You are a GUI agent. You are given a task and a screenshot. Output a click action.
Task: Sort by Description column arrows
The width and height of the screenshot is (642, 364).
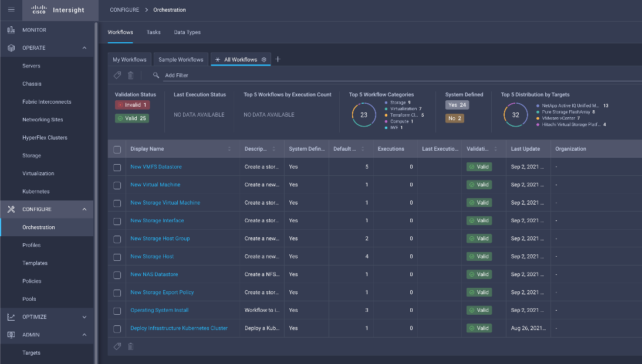(x=274, y=149)
